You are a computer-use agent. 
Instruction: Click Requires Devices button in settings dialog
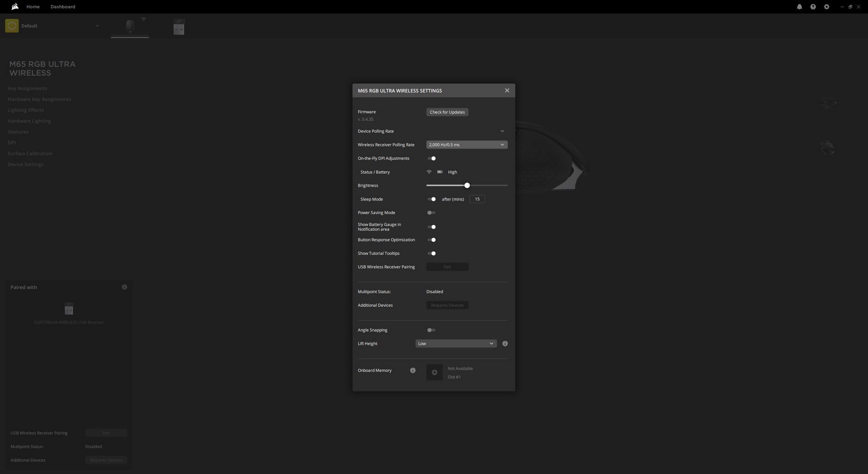[447, 305]
